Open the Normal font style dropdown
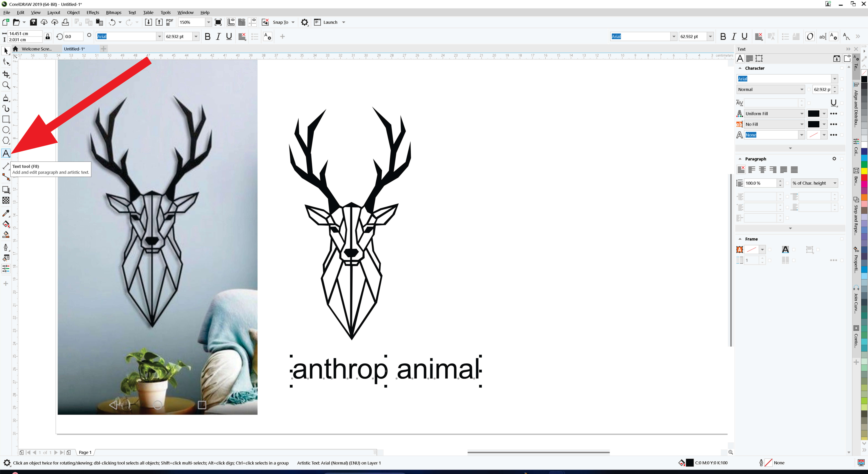The height and width of the screenshot is (474, 868). [802, 89]
